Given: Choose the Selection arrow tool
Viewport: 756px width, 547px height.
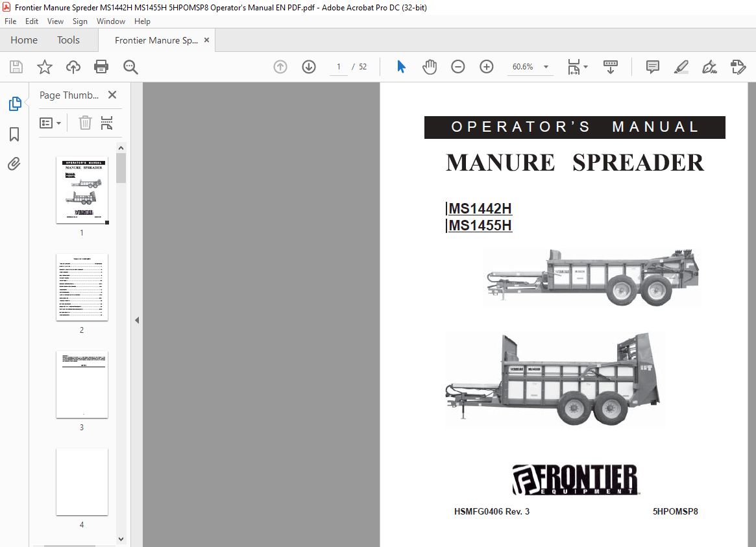Looking at the screenshot, I should [401, 66].
